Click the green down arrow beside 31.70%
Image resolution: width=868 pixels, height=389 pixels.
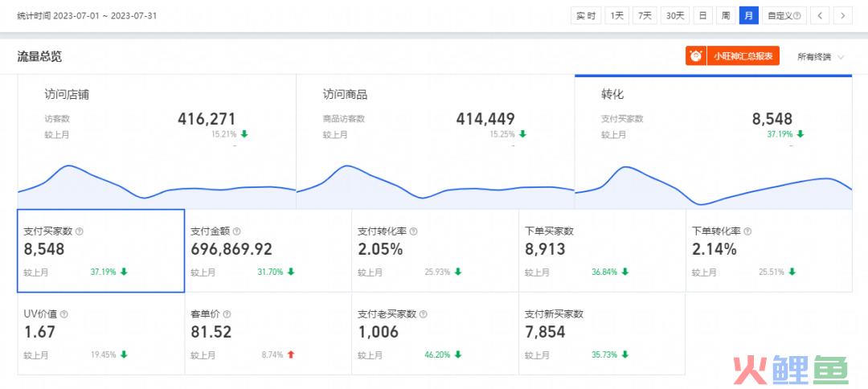291,272
